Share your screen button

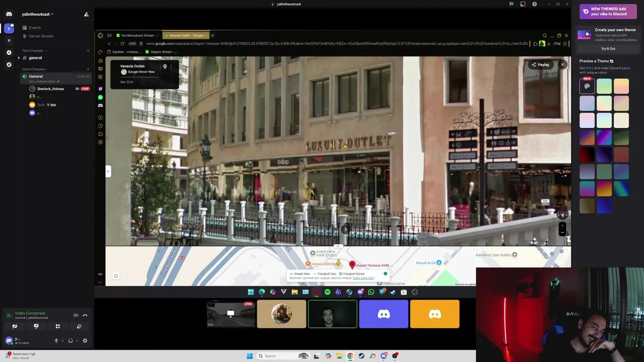(x=36, y=326)
